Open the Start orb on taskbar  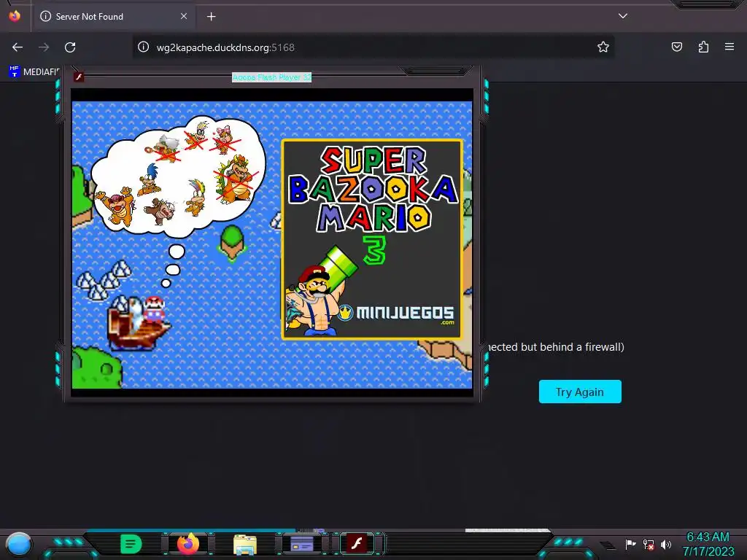[18, 544]
